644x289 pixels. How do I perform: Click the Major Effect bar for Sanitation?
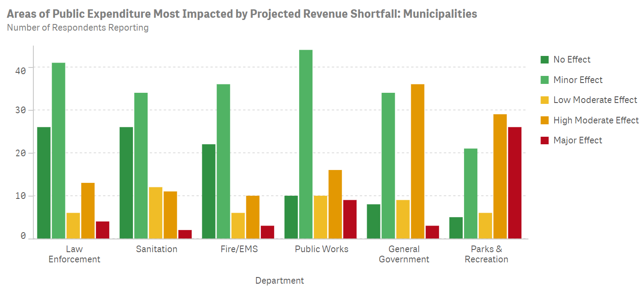[x=185, y=234]
